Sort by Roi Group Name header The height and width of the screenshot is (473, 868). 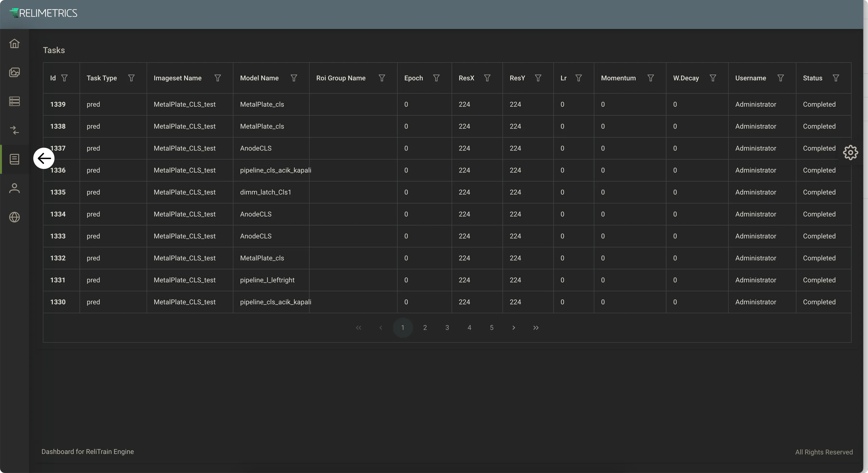[341, 78]
